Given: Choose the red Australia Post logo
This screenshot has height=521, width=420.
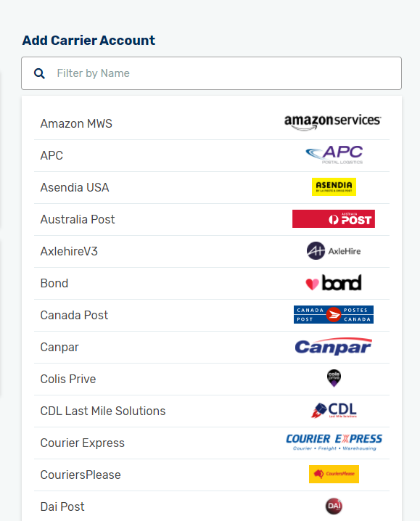Looking at the screenshot, I should [x=334, y=218].
